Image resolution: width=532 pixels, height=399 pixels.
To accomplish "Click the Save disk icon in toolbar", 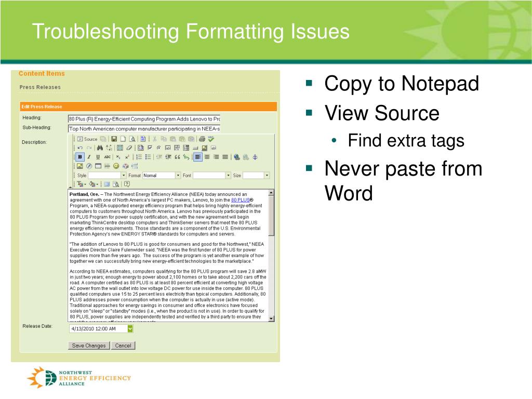I will click(114, 139).
